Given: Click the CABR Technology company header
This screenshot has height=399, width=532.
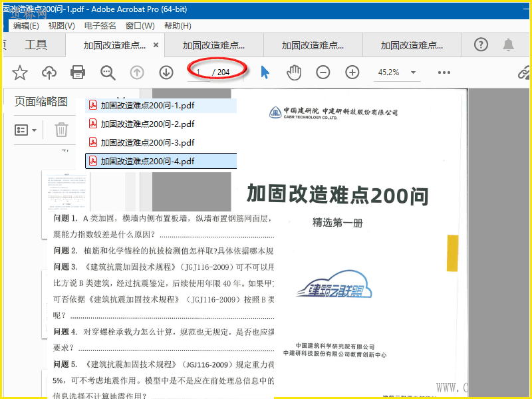Looking at the screenshot, I should pos(333,112).
